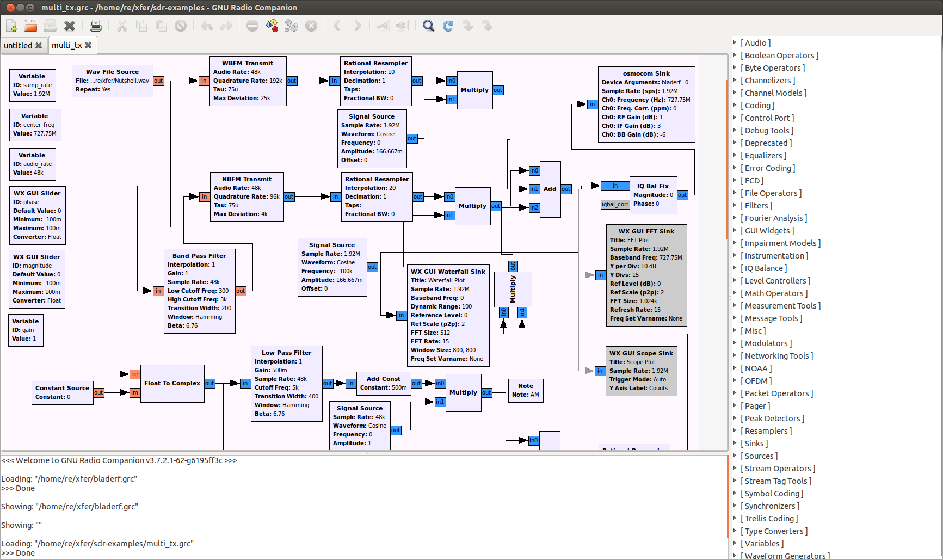
Task: Create a new flow graph
Action: coord(11,26)
